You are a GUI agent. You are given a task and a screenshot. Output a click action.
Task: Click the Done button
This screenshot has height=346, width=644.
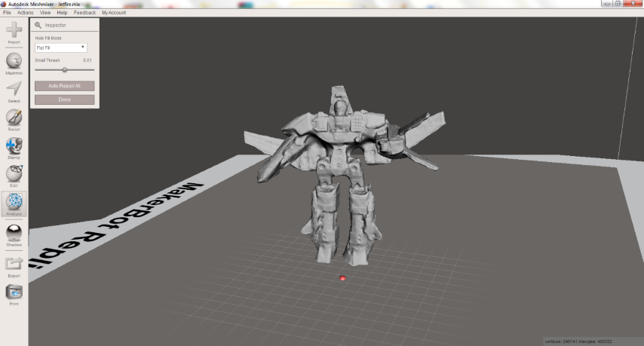(65, 100)
